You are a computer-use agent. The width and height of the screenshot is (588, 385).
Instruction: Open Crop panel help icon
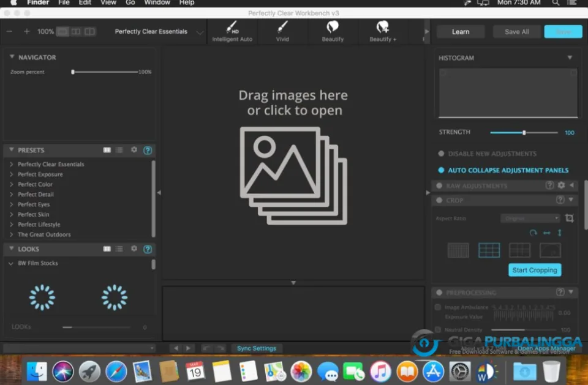coord(560,200)
